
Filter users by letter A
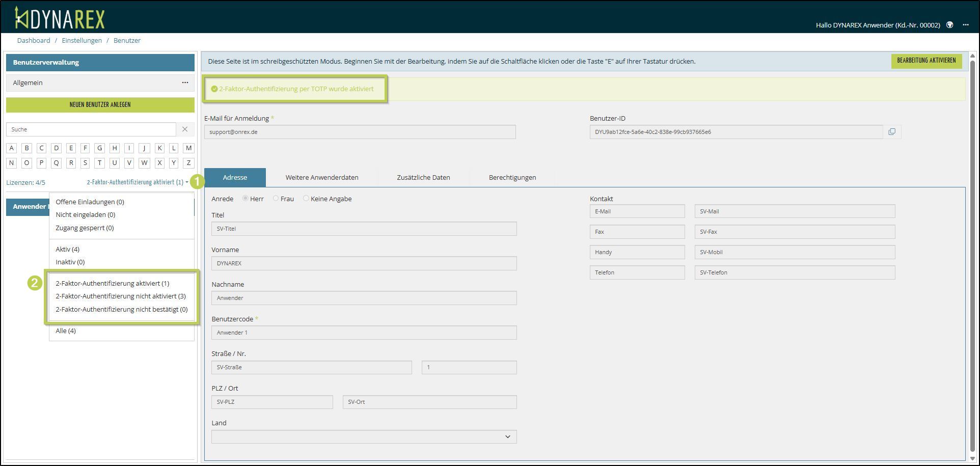[12, 148]
